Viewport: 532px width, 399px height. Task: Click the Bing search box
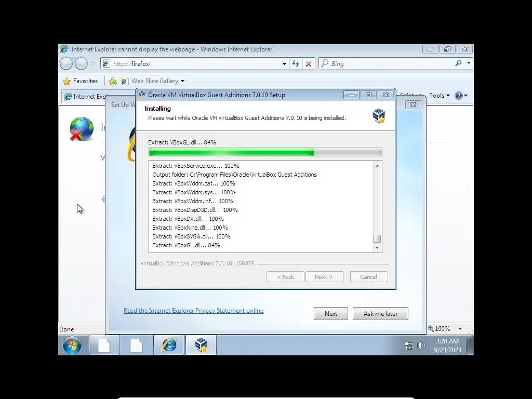(387, 63)
